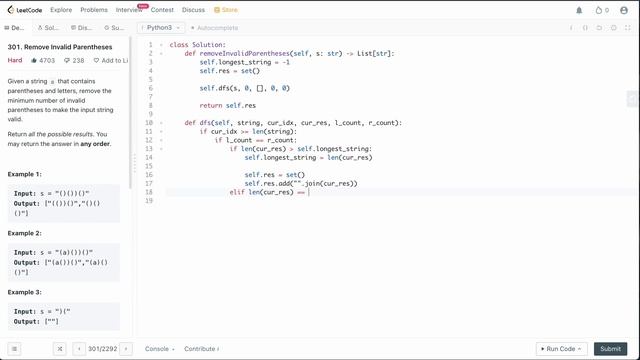Viewport: 640px width, 360px height.
Task: Switch to the Discuss tab in problem panel
Action: tap(81, 28)
